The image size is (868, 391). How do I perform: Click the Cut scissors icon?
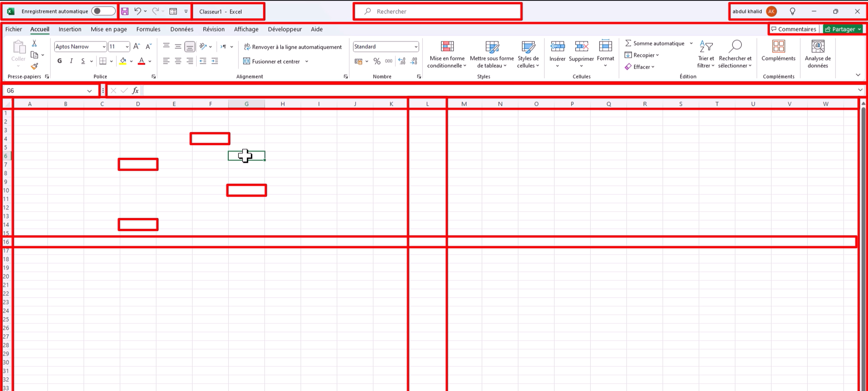click(x=34, y=43)
